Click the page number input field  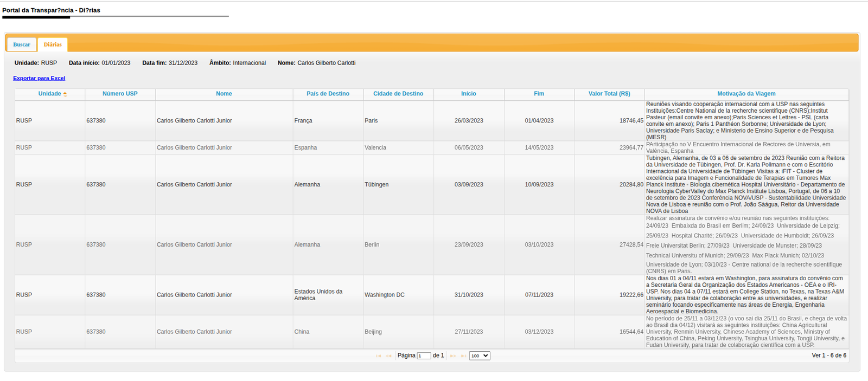click(424, 356)
